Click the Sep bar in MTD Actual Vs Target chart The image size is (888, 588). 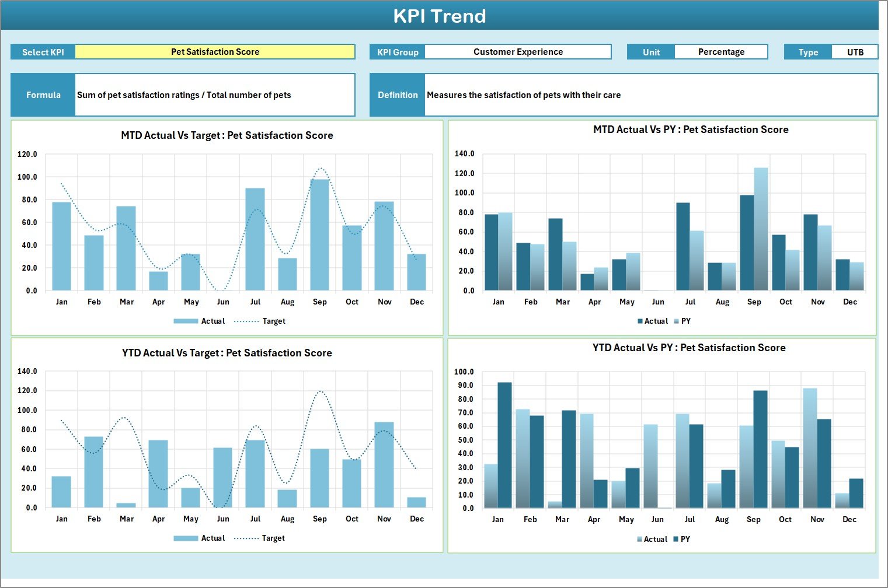coord(320,233)
